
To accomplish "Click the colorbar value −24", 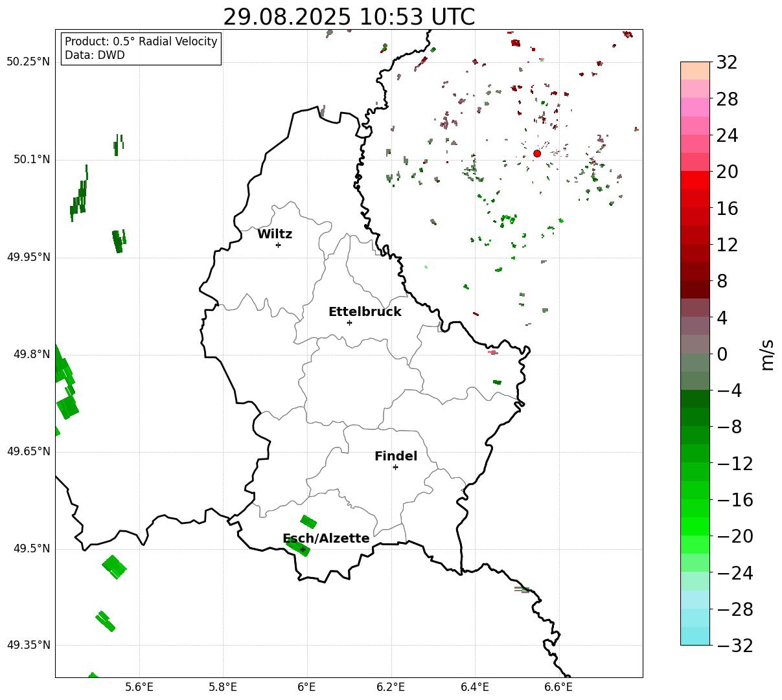I will 735,573.
